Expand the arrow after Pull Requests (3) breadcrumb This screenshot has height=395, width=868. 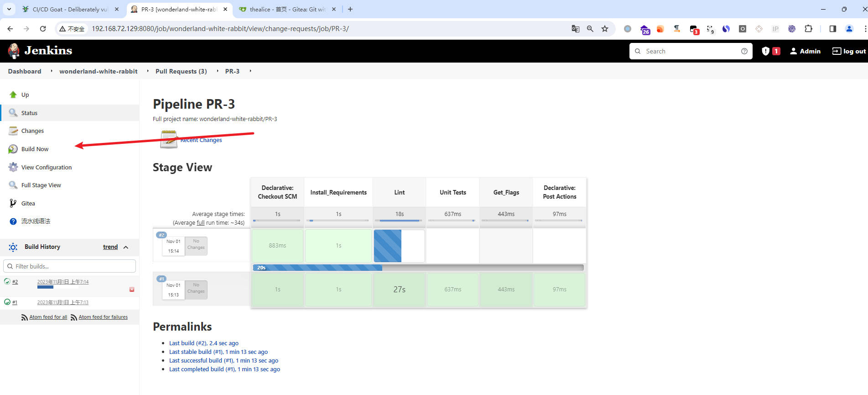tap(217, 71)
